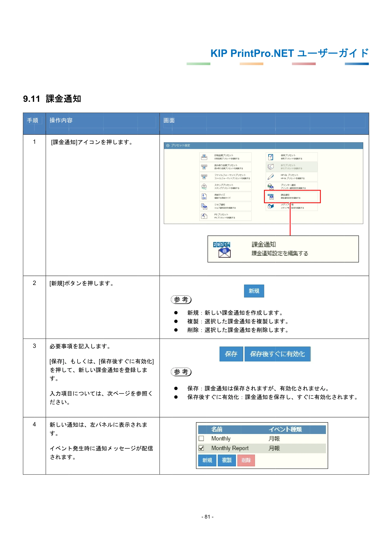Click the 9.11 課金通知 section heading
Image resolution: width=392 pixels, height=555 pixels.
tap(52, 99)
